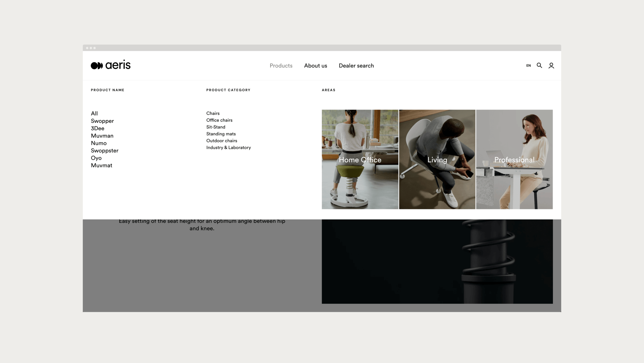The image size is (644, 363).
Task: Open the About us menu
Action: [315, 66]
